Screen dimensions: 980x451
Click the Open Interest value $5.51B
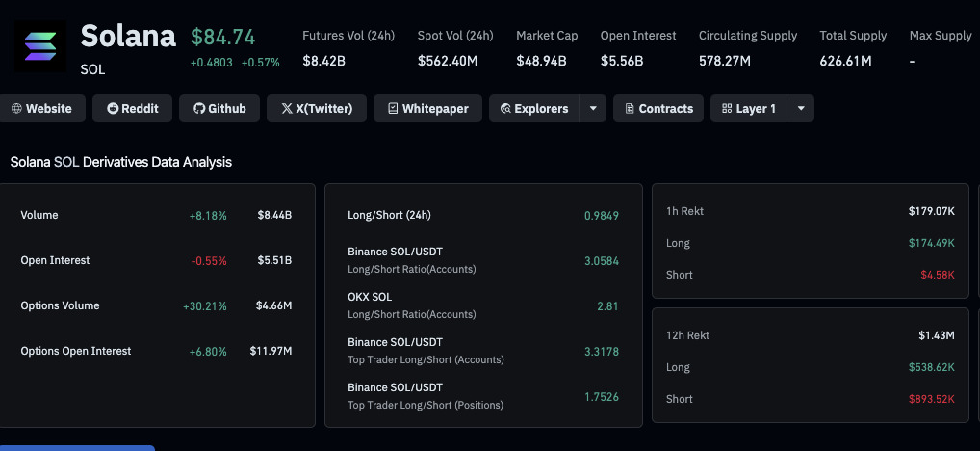pos(274,261)
